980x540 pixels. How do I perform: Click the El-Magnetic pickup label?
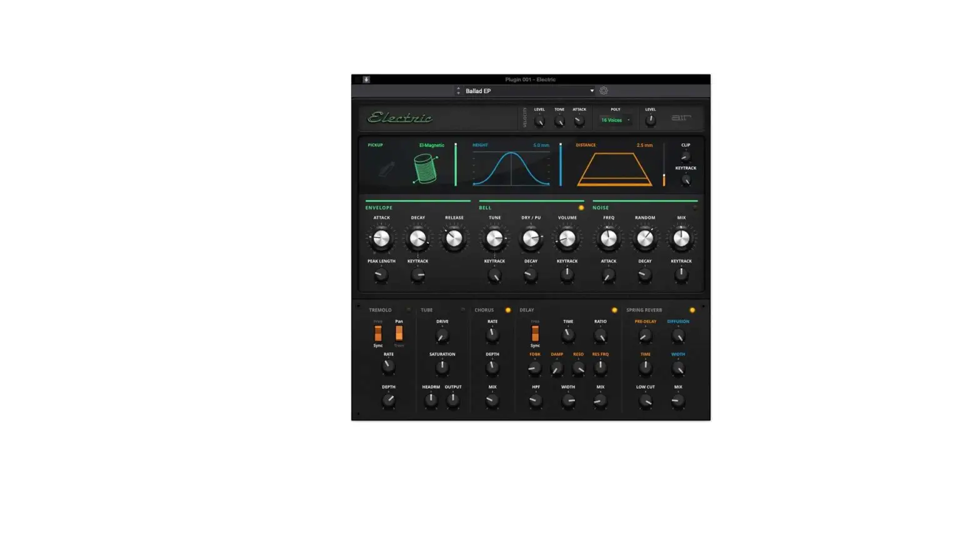click(432, 145)
